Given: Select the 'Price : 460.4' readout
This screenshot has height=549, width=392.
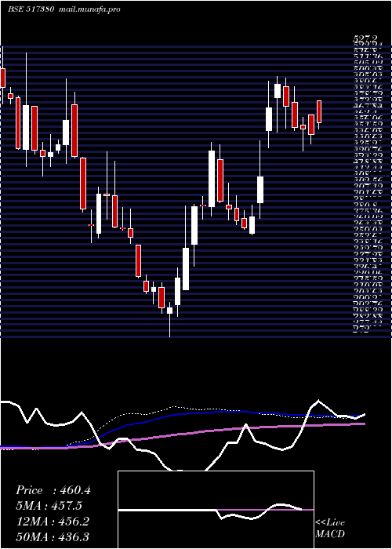Looking at the screenshot, I should (x=53, y=490).
